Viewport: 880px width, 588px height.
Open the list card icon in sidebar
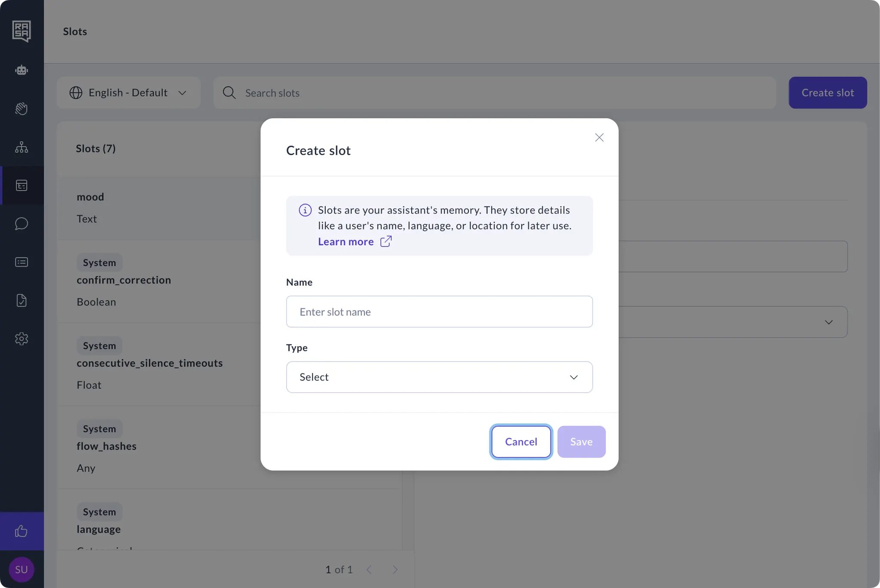point(21,262)
